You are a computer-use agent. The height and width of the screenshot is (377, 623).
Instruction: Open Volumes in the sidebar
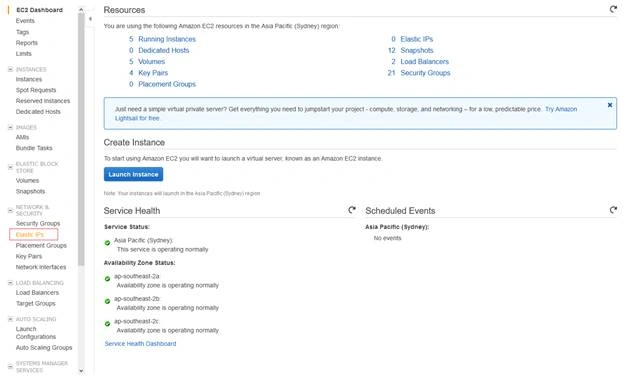click(x=27, y=180)
